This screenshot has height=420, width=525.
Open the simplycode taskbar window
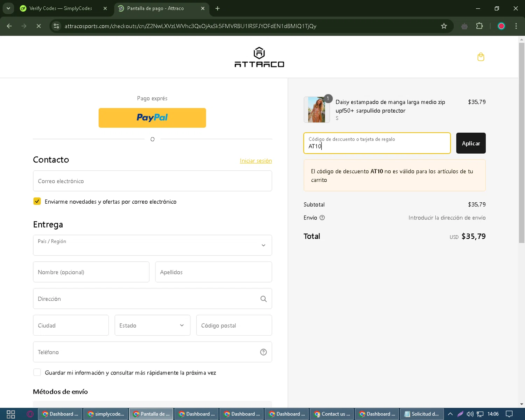point(106,414)
